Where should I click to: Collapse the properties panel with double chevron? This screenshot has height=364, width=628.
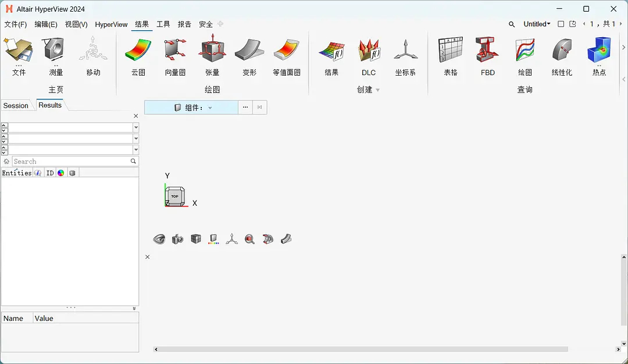pyautogui.click(x=134, y=309)
